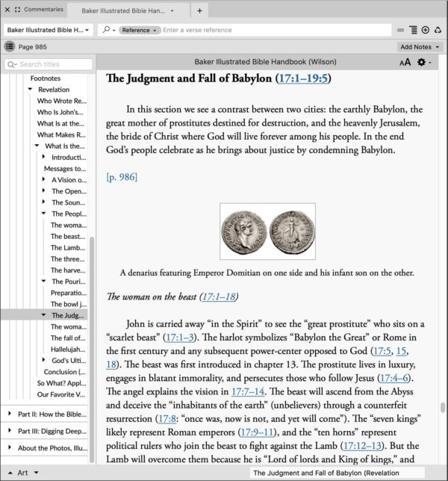The width and height of the screenshot is (448, 481).
Task: Select 'The fall of...' tree item
Action: pyautogui.click(x=68, y=338)
